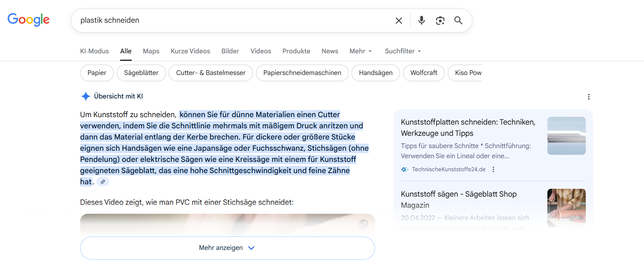Screen dimensions: 644x266
Task: Clear the search text with X icon
Action: [398, 21]
